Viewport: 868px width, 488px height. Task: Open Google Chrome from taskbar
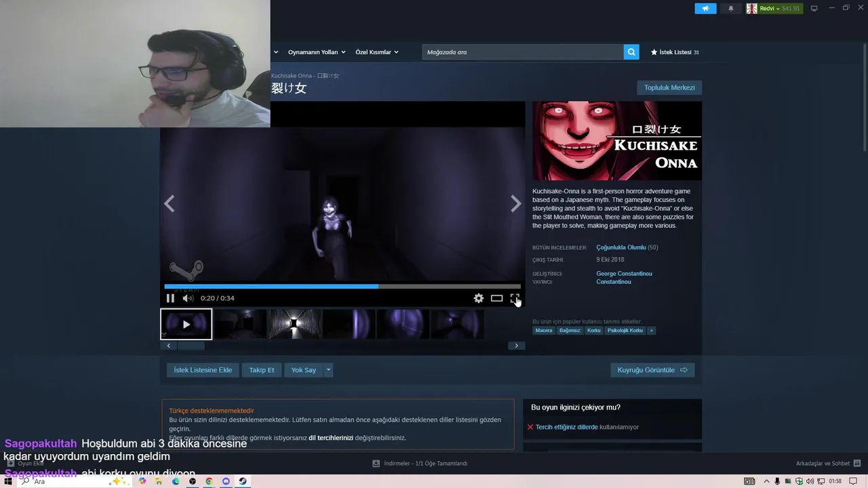[209, 481]
